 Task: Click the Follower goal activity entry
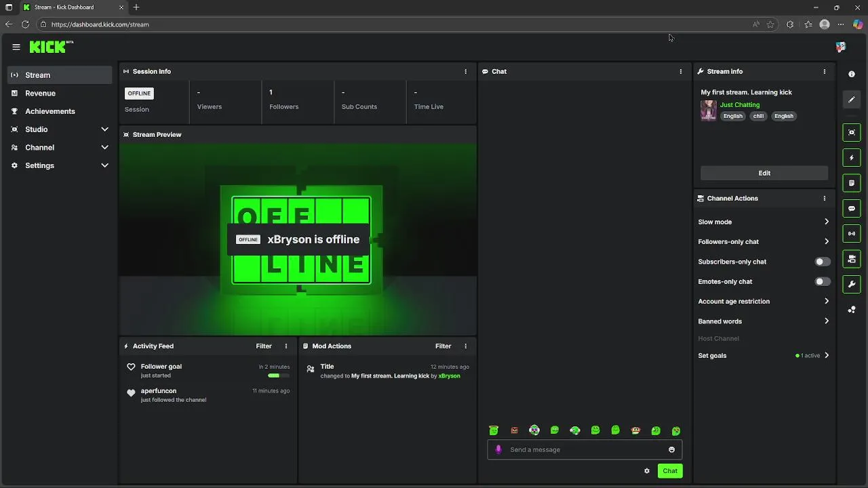pos(208,371)
